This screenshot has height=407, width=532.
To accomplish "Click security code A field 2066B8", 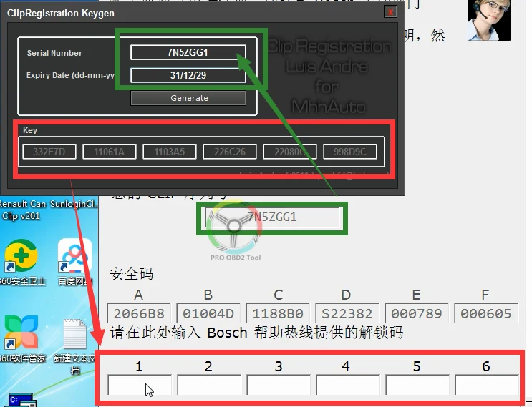I will (139, 313).
